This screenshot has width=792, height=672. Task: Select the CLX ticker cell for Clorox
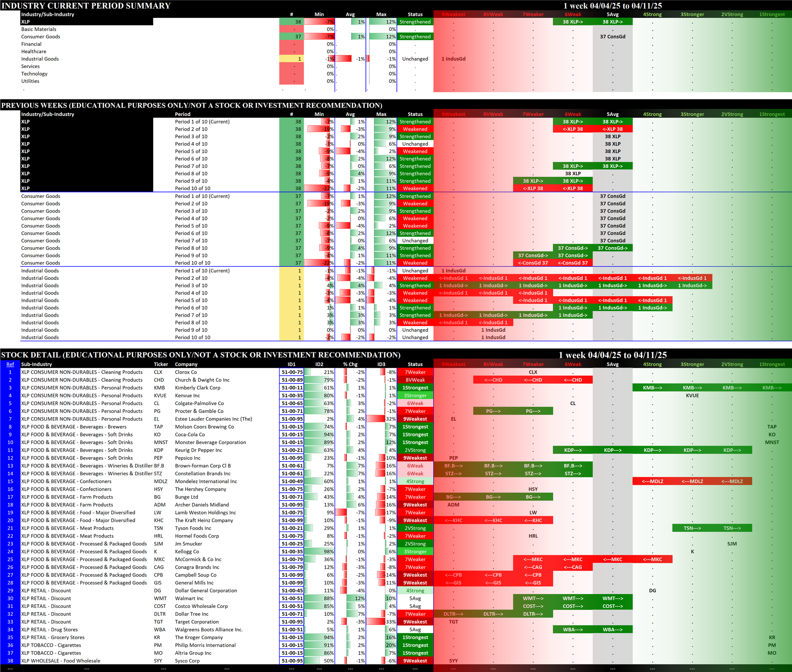tap(158, 372)
